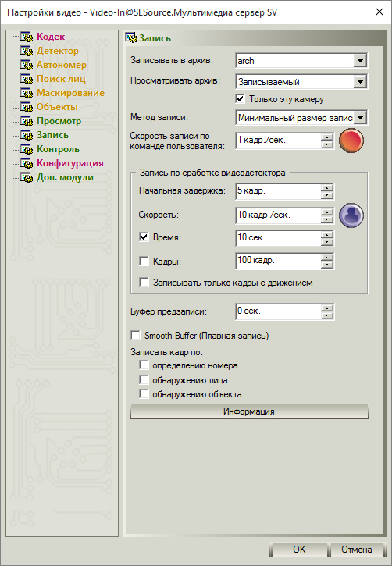Image resolution: width=392 pixels, height=566 pixels.
Task: Click the icon beside Доп. модули
Action: click(x=27, y=177)
